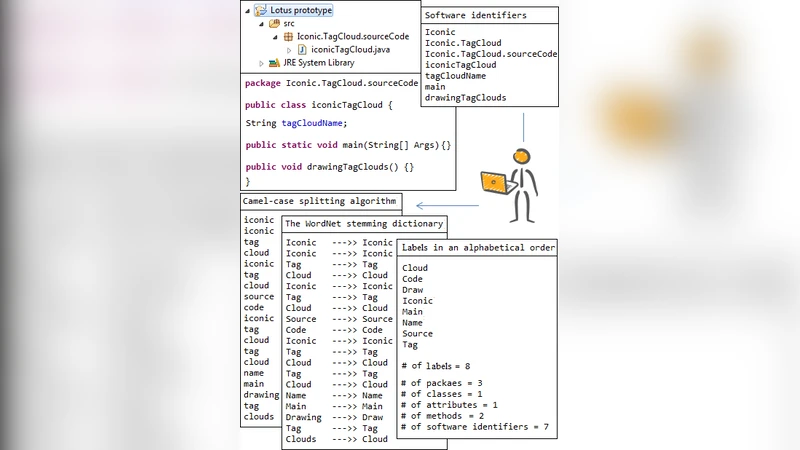Select the Lotus prototype project label
The width and height of the screenshot is (800, 450).
[x=301, y=10]
